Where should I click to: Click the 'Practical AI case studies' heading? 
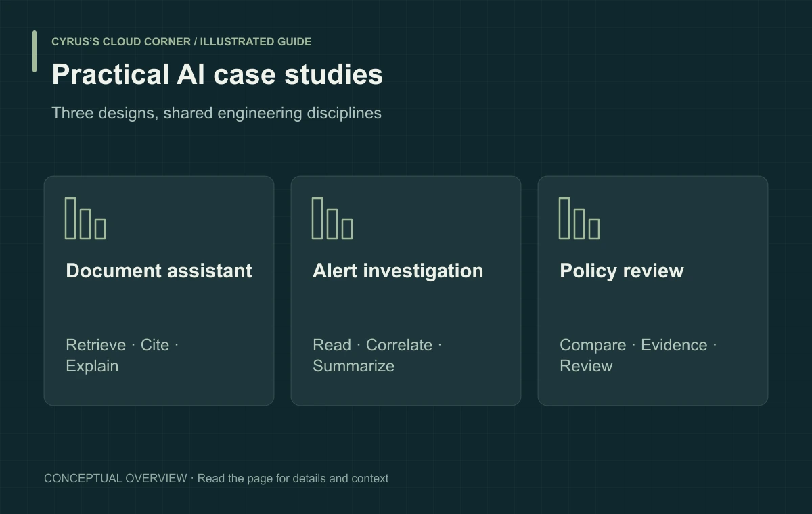(x=217, y=74)
